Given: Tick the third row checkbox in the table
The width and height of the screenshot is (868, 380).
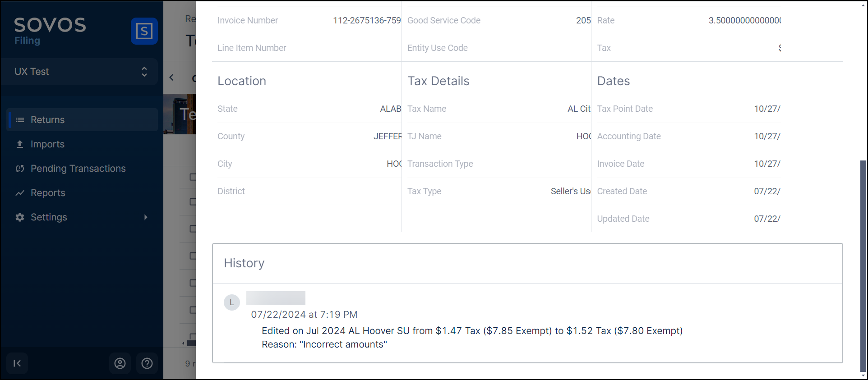Looking at the screenshot, I should tap(193, 229).
